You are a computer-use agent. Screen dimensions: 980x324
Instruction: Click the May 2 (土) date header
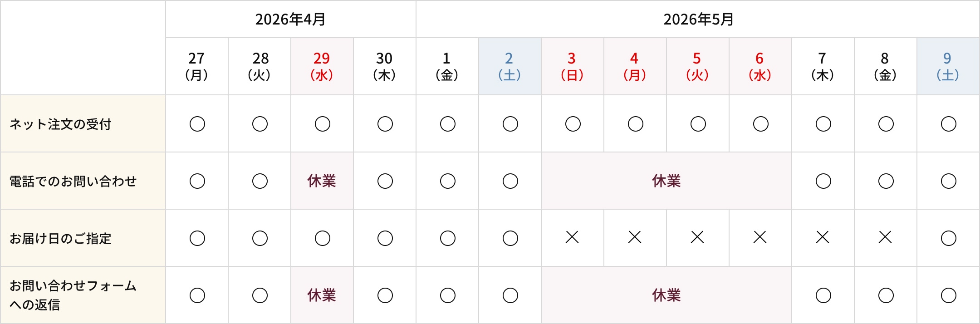pos(510,66)
